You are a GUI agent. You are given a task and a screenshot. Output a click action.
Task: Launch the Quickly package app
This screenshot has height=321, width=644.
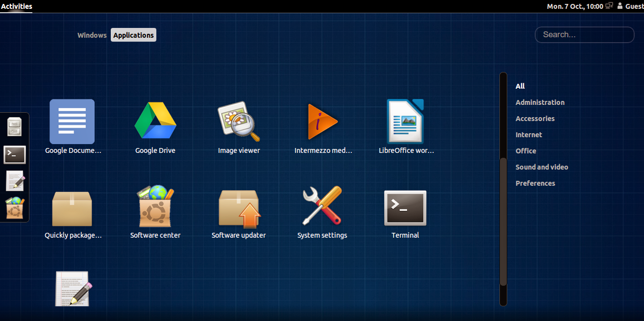[72, 209]
